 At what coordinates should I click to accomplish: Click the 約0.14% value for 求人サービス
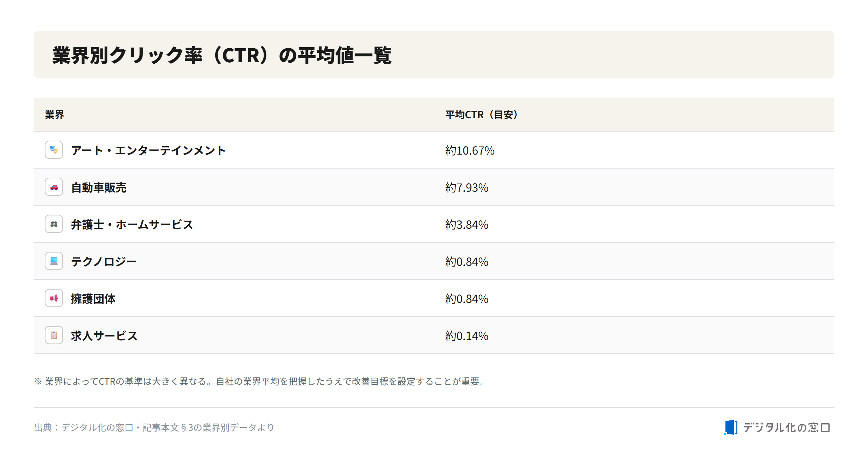[x=467, y=336]
